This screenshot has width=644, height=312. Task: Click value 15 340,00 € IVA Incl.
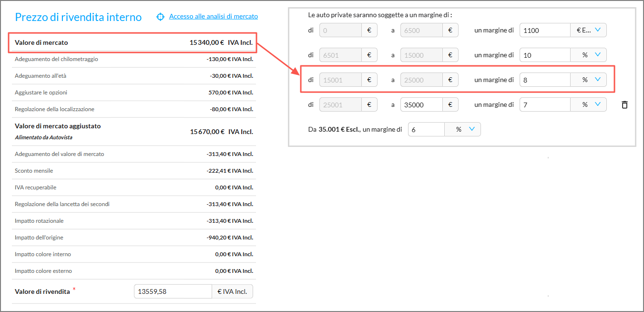point(221,42)
